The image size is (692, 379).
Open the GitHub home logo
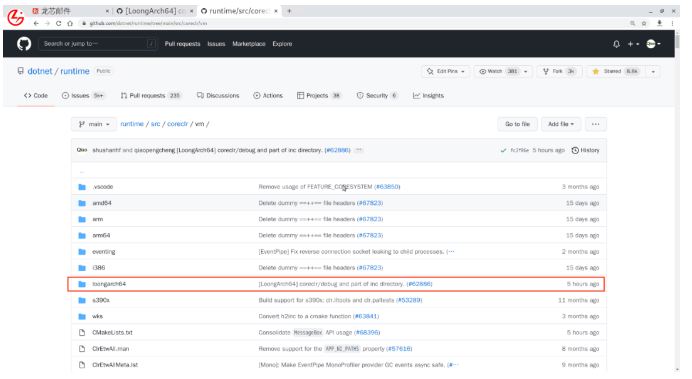[x=24, y=44]
